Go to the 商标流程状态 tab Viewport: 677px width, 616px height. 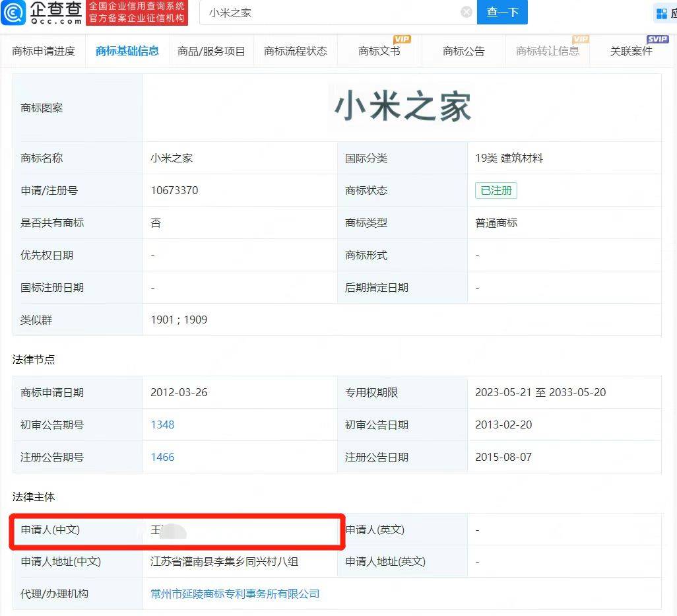[296, 51]
